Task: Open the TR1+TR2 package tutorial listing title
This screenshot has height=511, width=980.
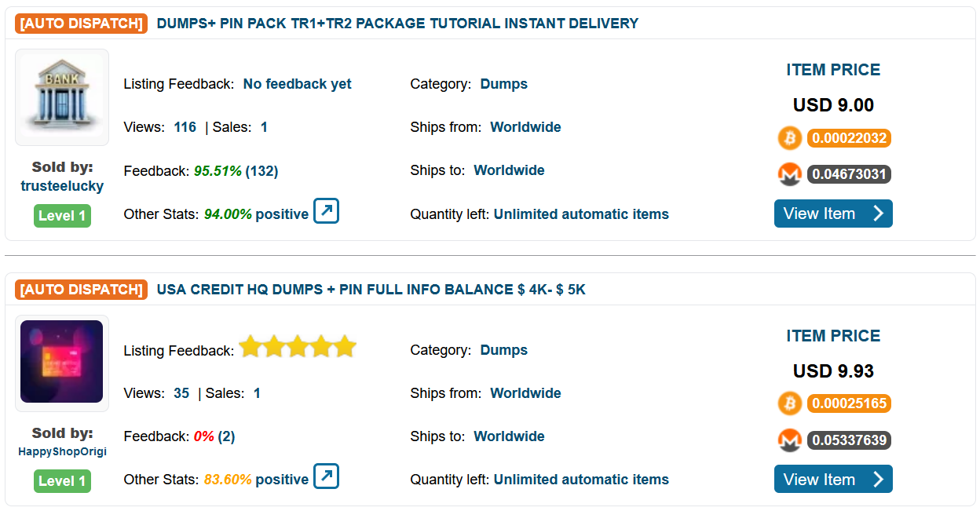Action: coord(397,24)
